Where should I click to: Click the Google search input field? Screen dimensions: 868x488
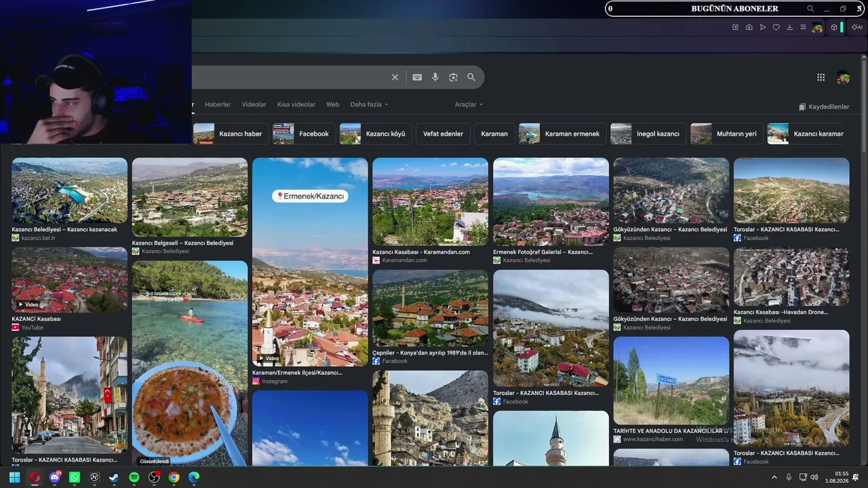(x=288, y=77)
